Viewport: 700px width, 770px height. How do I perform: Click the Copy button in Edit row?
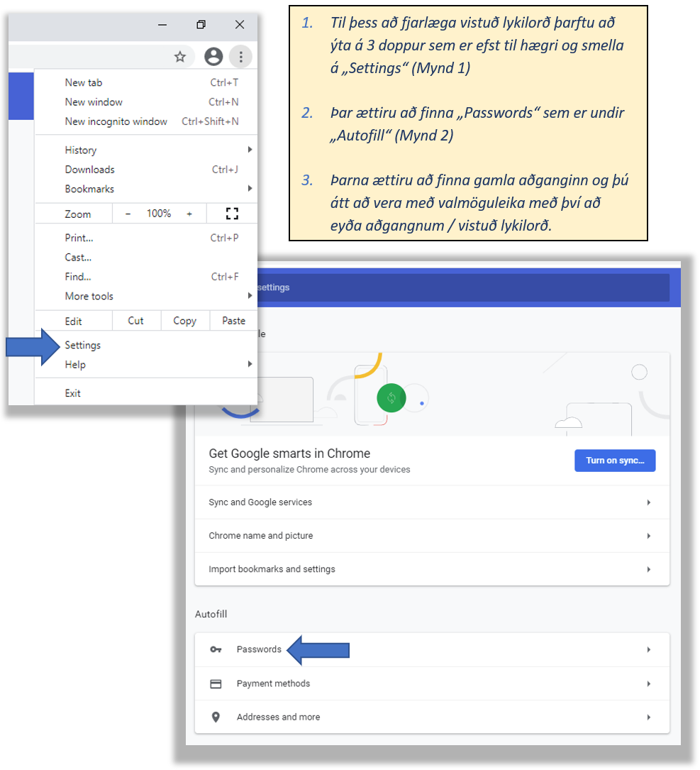point(184,321)
